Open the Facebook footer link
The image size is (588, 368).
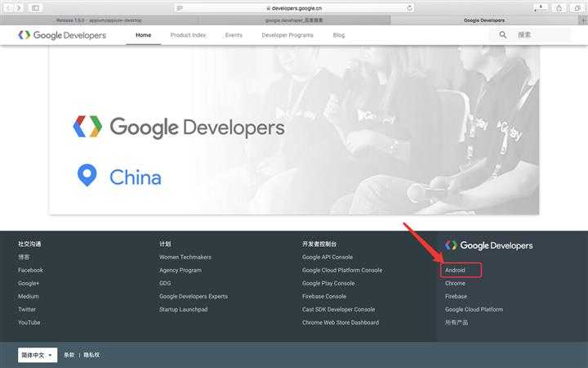[30, 271]
